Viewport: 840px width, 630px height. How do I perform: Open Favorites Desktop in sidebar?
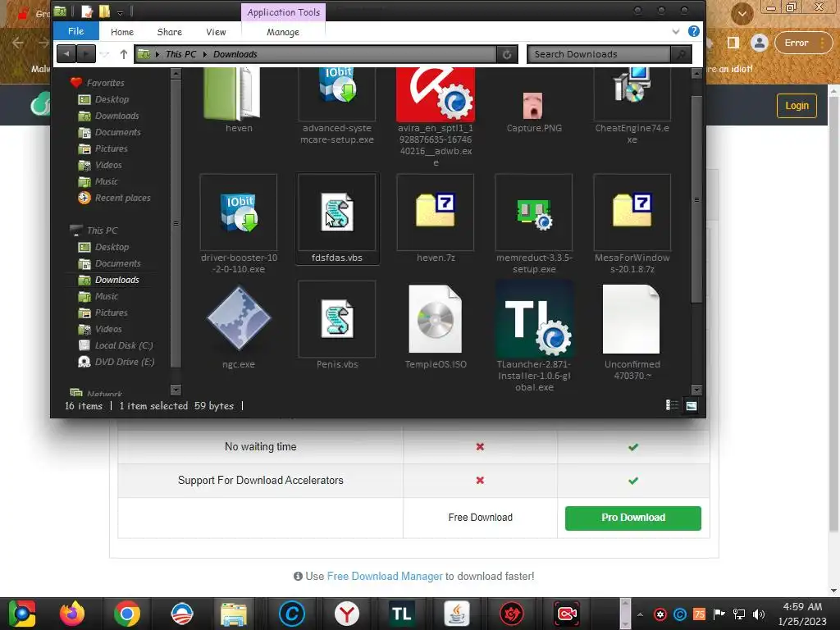coord(112,99)
